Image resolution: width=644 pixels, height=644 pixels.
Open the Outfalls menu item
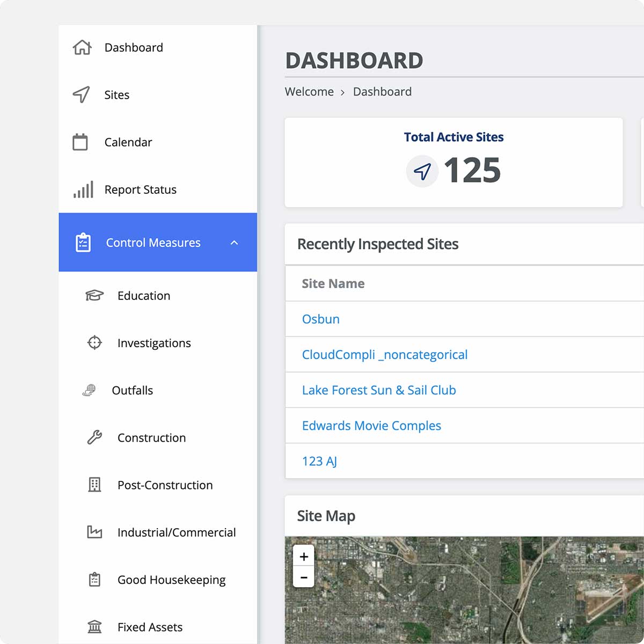pos(132,390)
